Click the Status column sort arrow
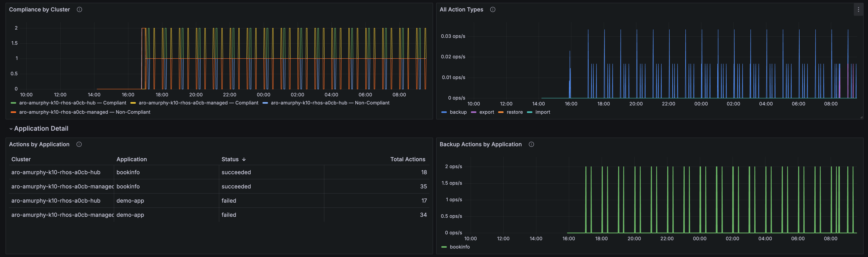This screenshot has height=257, width=868. [244, 159]
